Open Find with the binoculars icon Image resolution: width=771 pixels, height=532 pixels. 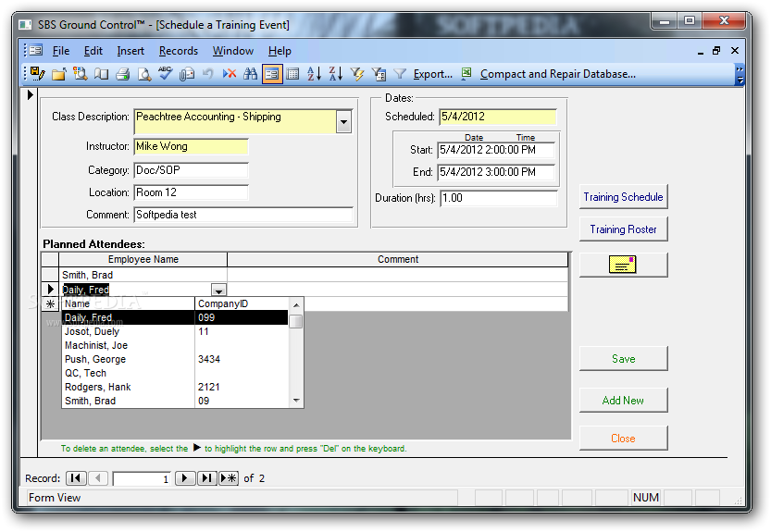pyautogui.click(x=250, y=74)
